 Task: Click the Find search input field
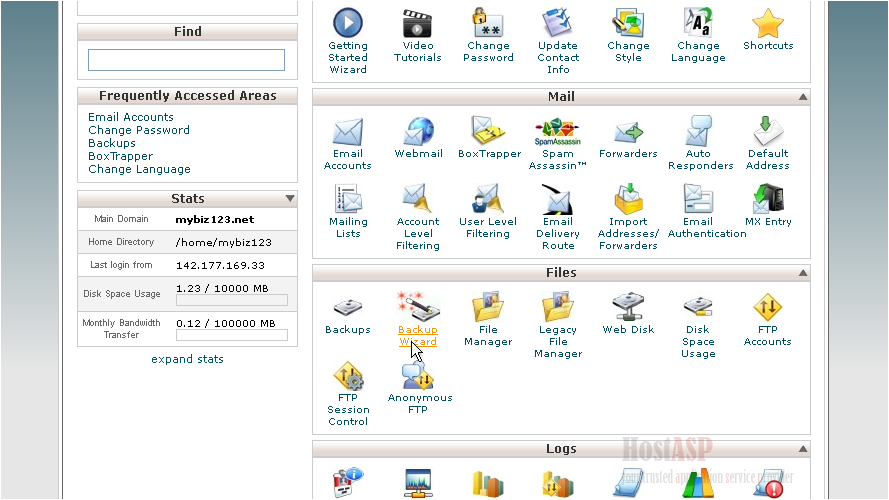click(186, 60)
